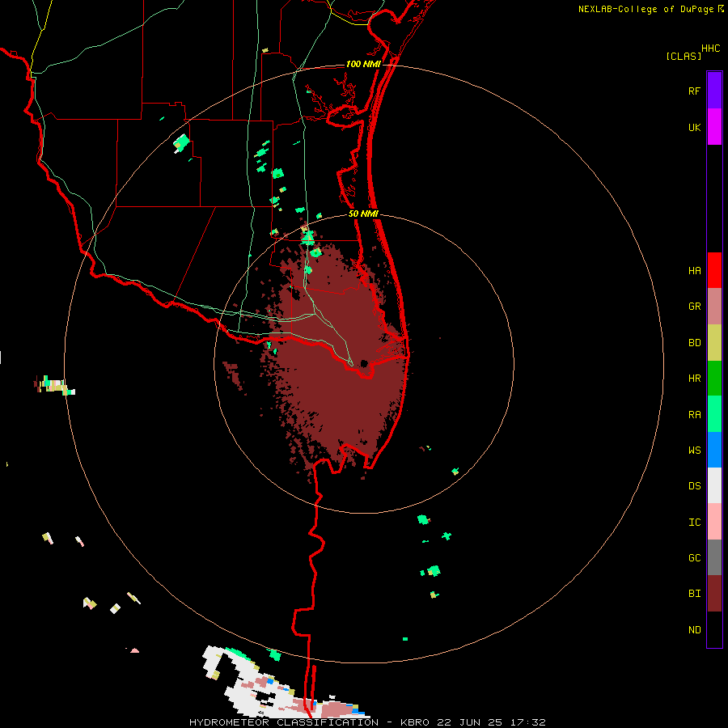The height and width of the screenshot is (728, 728).
Task: Click the RF purple legend swatch
Action: [714, 91]
